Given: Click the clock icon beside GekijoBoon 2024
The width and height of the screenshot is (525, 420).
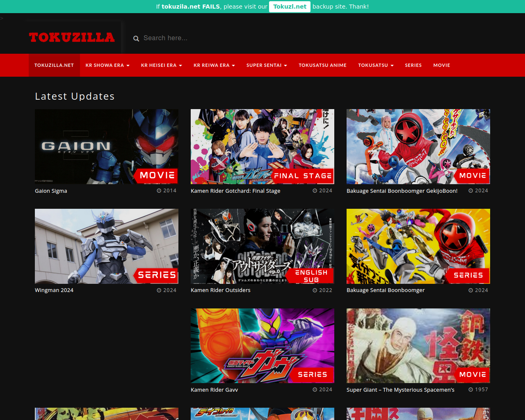Looking at the screenshot, I should [x=470, y=191].
